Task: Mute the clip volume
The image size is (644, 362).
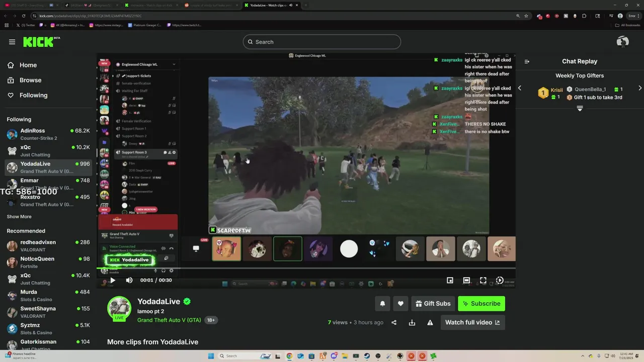Action: coord(129,280)
